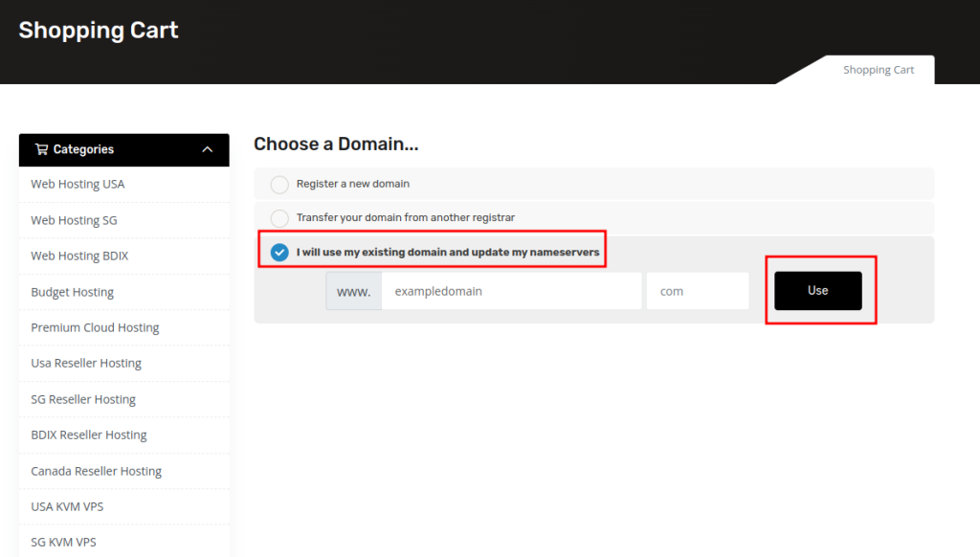Choose the Budget Hosting category

point(72,292)
